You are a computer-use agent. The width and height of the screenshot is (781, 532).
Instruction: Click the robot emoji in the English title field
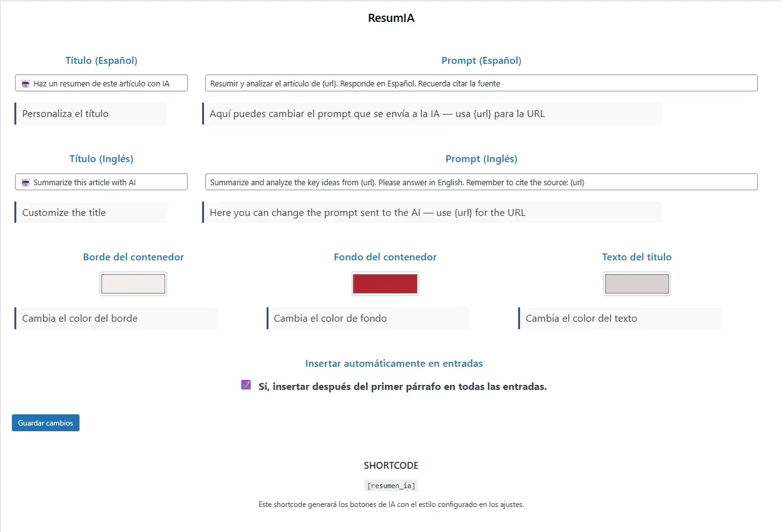pos(26,182)
